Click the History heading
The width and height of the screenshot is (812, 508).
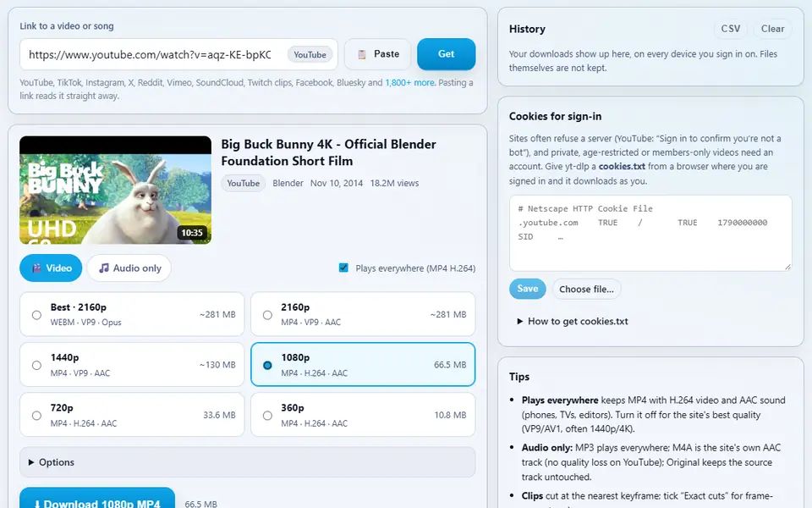(x=527, y=29)
